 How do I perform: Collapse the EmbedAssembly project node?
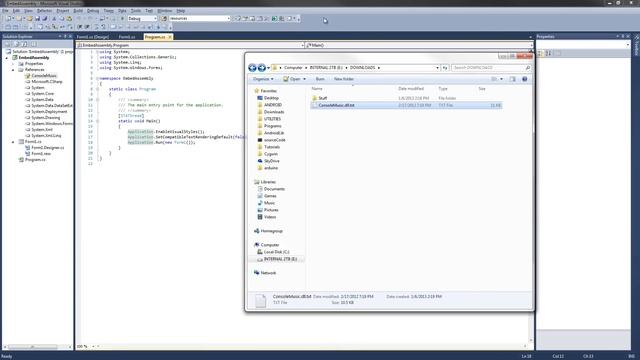point(7,58)
